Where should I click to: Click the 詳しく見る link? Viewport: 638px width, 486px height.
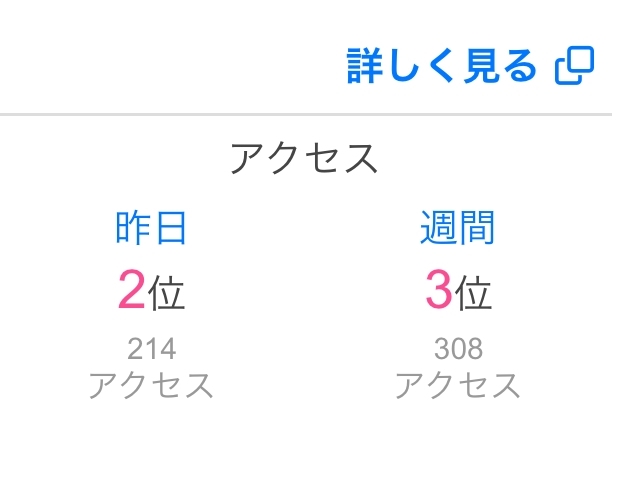click(x=442, y=66)
